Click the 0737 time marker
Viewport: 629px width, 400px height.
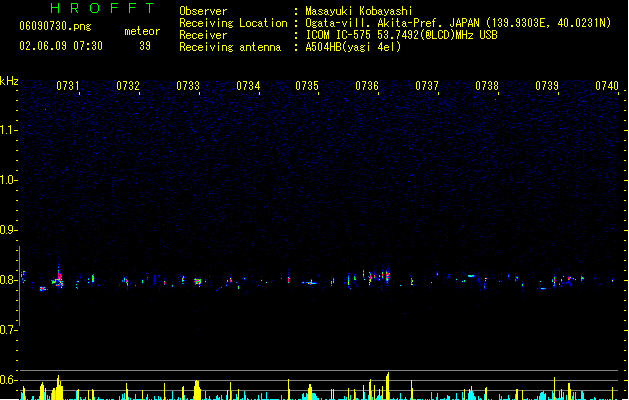(427, 86)
